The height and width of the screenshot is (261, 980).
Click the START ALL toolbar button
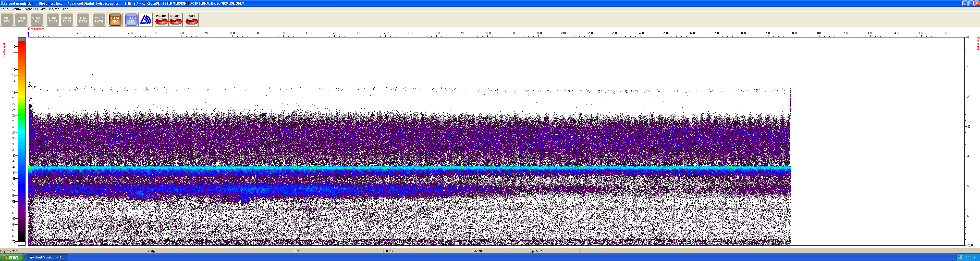click(37, 19)
